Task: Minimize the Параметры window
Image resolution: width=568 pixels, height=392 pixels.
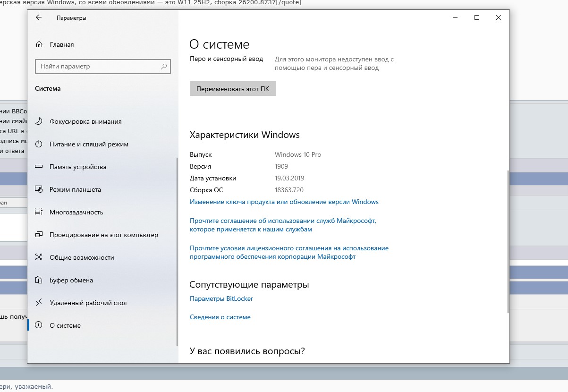Action: (x=455, y=17)
